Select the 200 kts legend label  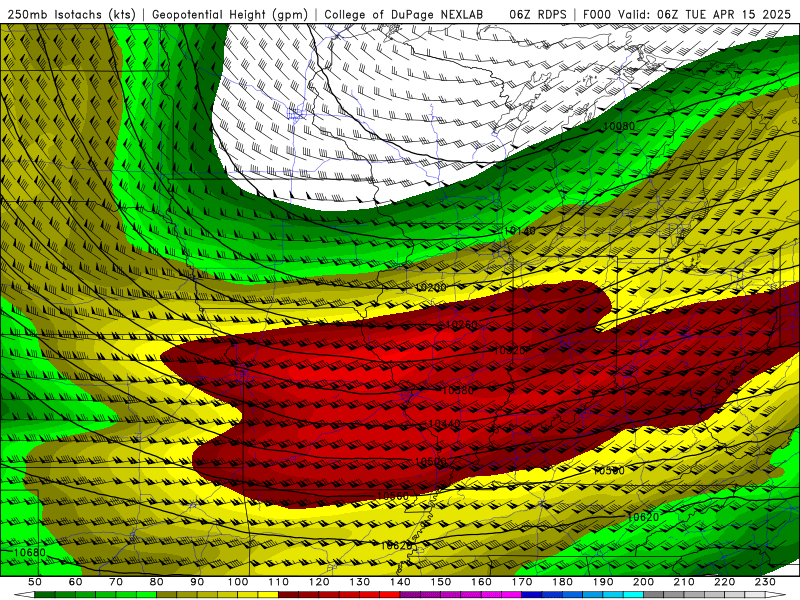643,582
